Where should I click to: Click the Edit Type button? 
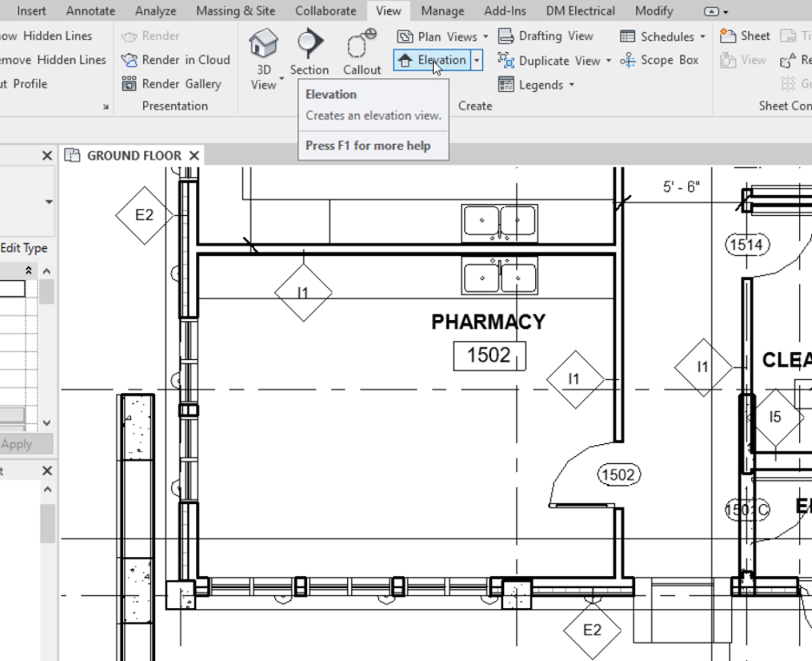click(x=23, y=248)
